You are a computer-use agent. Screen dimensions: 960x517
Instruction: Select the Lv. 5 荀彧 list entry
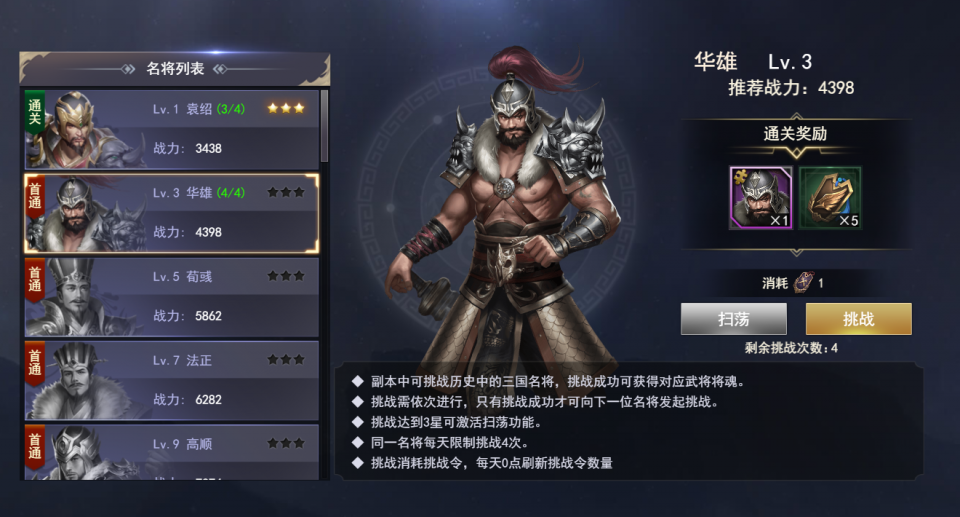(x=171, y=297)
